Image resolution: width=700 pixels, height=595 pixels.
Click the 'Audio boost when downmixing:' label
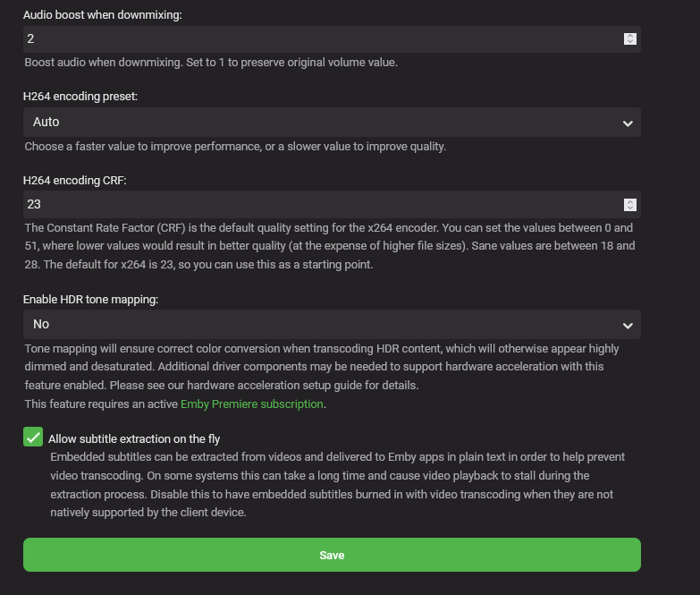[x=103, y=17]
